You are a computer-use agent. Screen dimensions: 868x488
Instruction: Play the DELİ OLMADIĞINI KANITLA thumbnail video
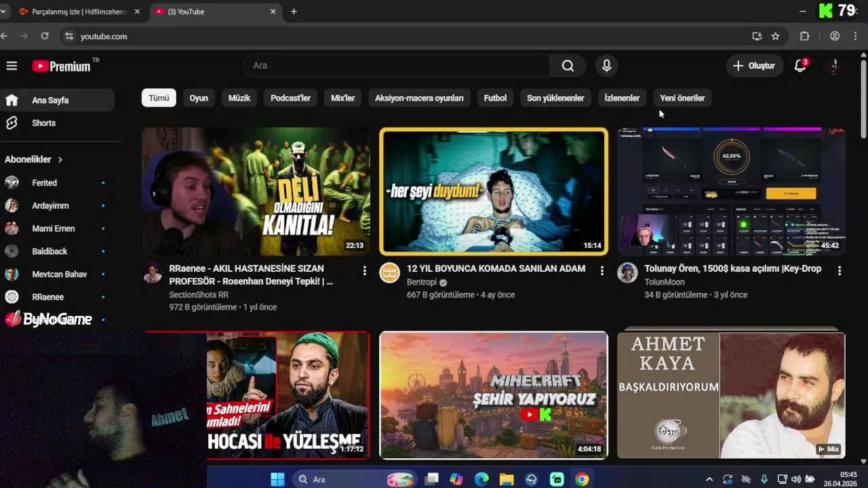coord(256,191)
